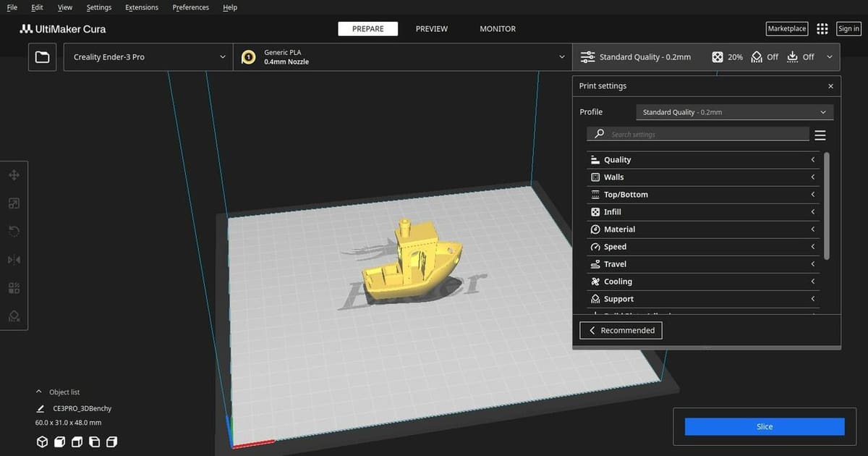This screenshot has height=456, width=868.
Task: Click the Search settings input field
Action: (698, 135)
